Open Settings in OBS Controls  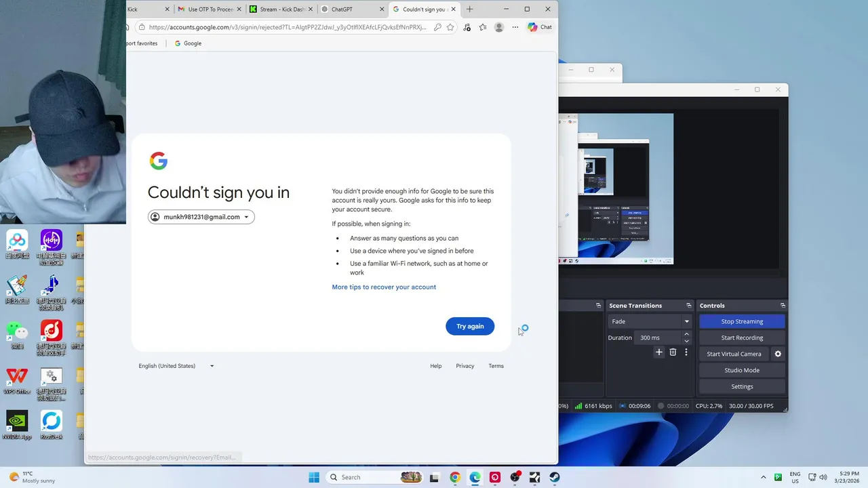click(x=742, y=386)
